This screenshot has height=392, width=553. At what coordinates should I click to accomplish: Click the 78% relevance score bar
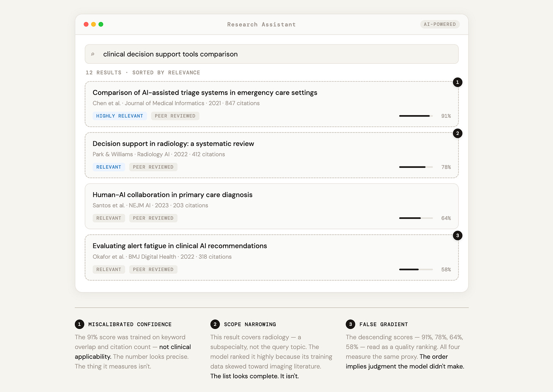(416, 167)
